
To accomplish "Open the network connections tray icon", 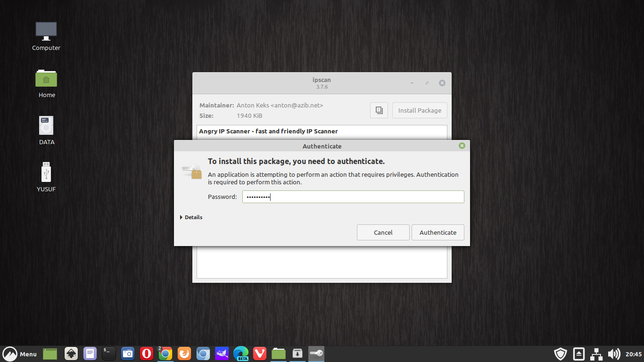I will (597, 354).
